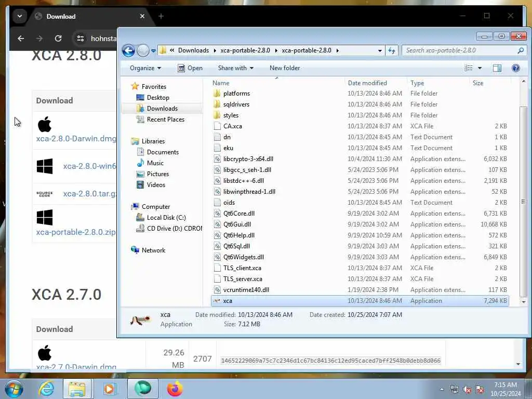This screenshot has width=532, height=399.
Task: Click the Open toolbar button
Action: (x=190, y=68)
